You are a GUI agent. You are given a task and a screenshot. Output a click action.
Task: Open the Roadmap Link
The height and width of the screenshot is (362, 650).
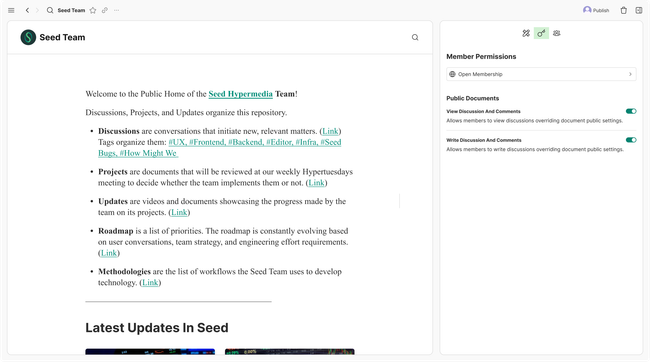click(x=109, y=253)
